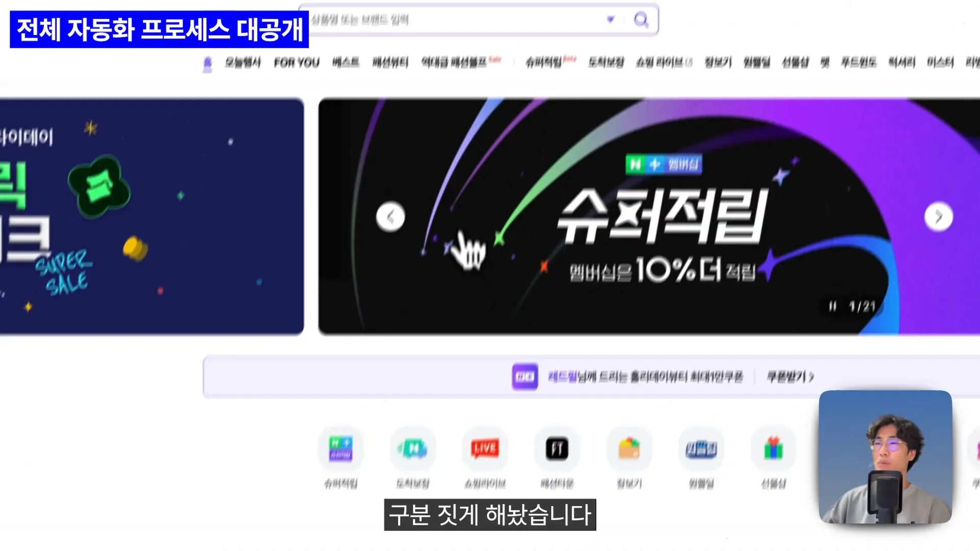Open 역대급 패션블프 sale menu

pyautogui.click(x=461, y=63)
